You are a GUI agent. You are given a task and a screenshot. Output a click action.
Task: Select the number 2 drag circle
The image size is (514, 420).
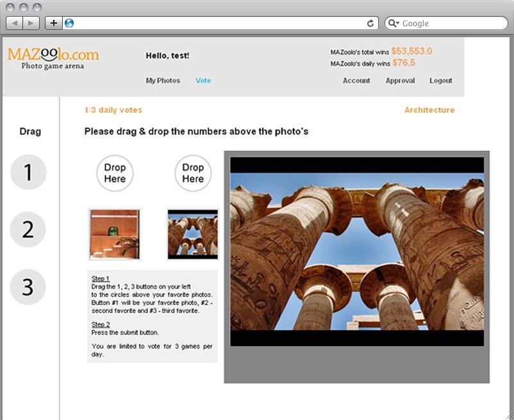28,230
